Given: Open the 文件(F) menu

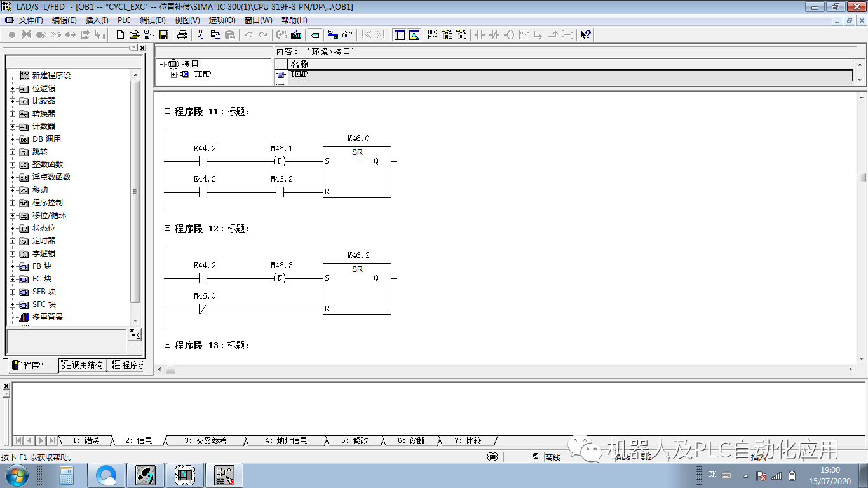Looking at the screenshot, I should 31,20.
